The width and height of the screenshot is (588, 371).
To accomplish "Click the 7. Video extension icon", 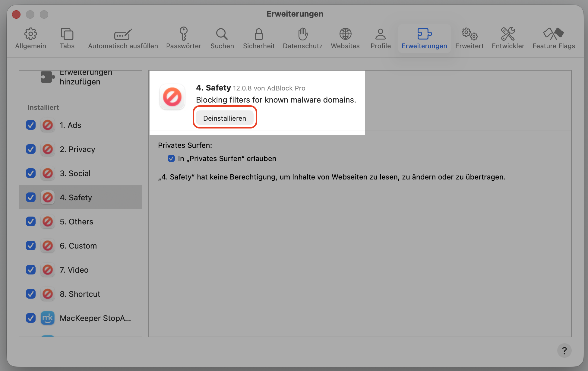I will click(48, 270).
